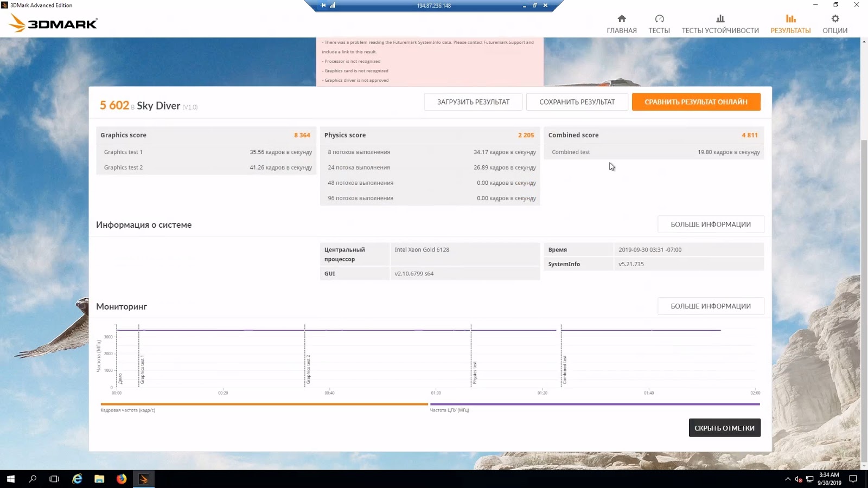This screenshot has width=868, height=488.
Task: Click the Combined score value 4 811
Action: (x=750, y=135)
